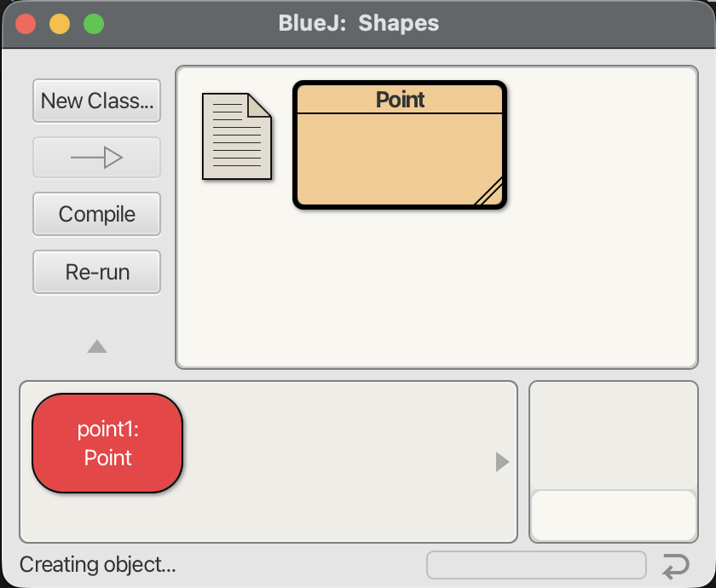Click the progress bar in status bar
This screenshot has width=716, height=588.
click(536, 565)
